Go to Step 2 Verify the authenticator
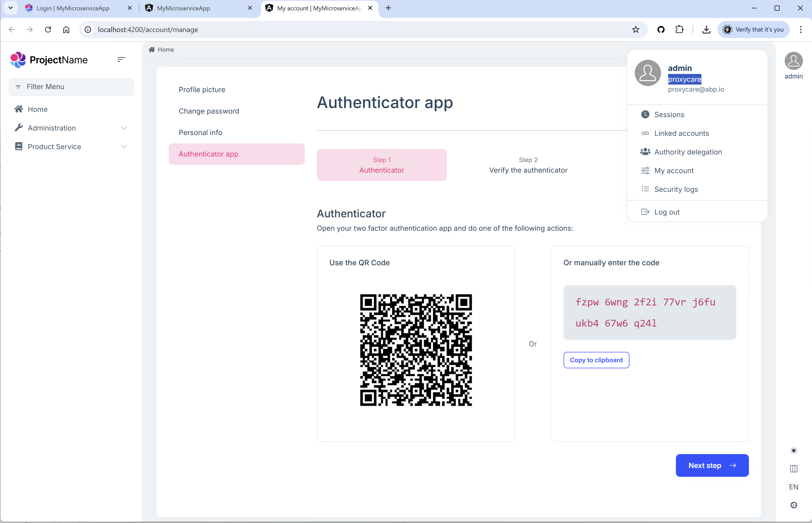This screenshot has height=523, width=812. (528, 165)
